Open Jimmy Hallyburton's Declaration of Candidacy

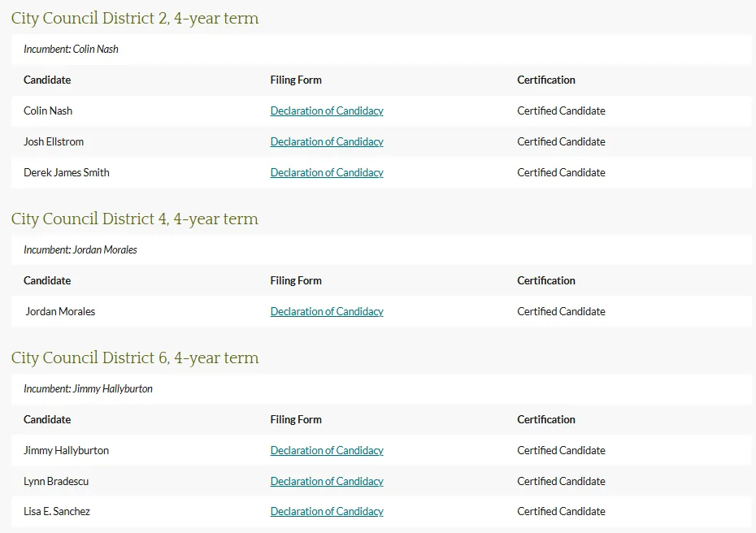click(327, 450)
